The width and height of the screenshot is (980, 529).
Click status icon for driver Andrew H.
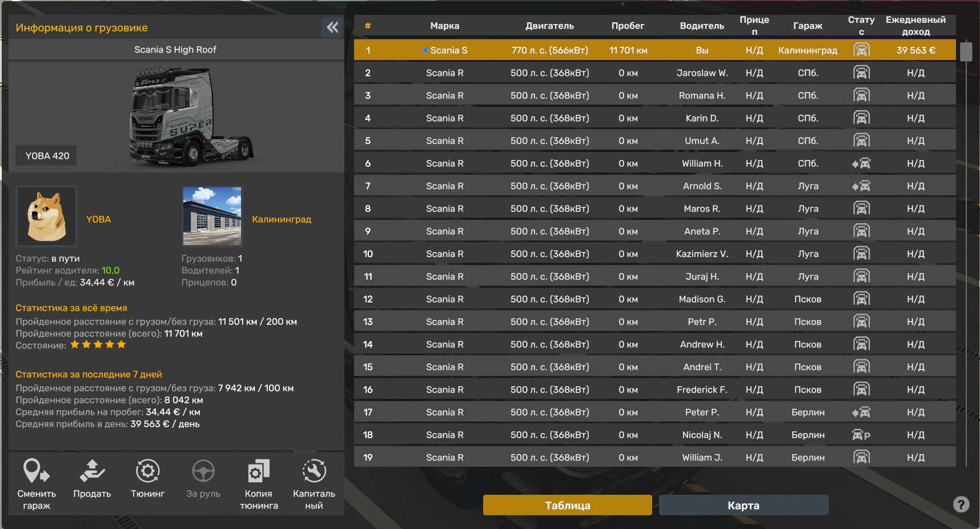click(861, 344)
